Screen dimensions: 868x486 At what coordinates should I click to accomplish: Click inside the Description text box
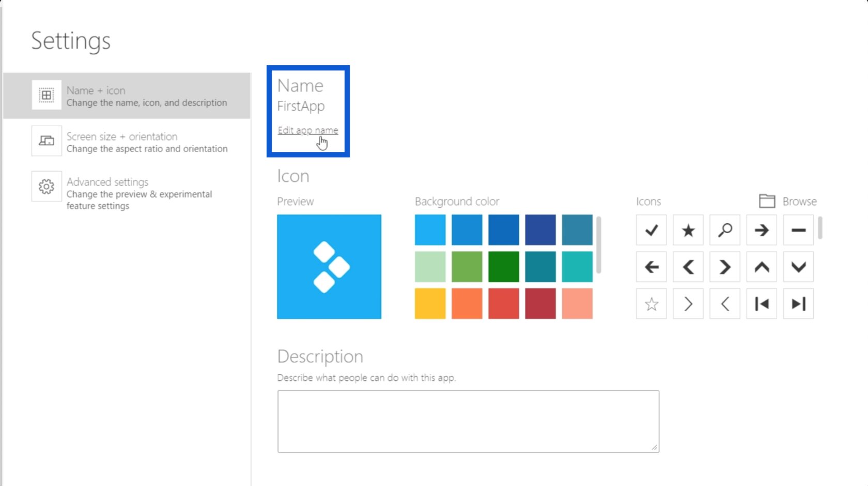[468, 420]
